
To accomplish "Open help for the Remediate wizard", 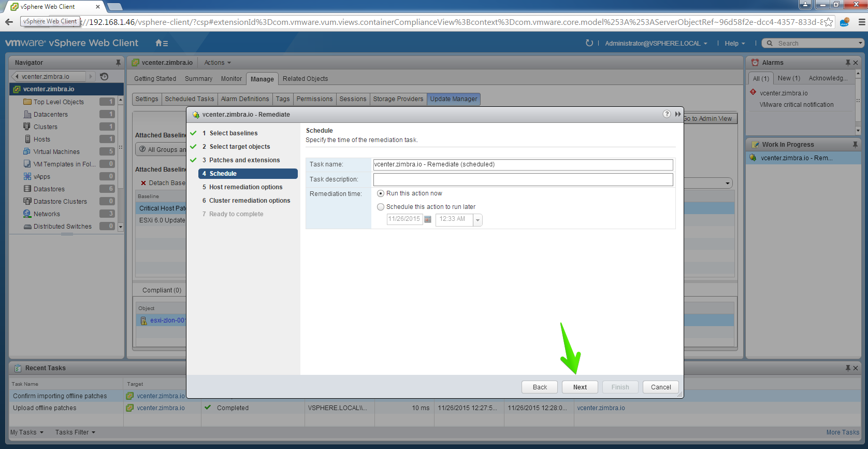I will [667, 114].
